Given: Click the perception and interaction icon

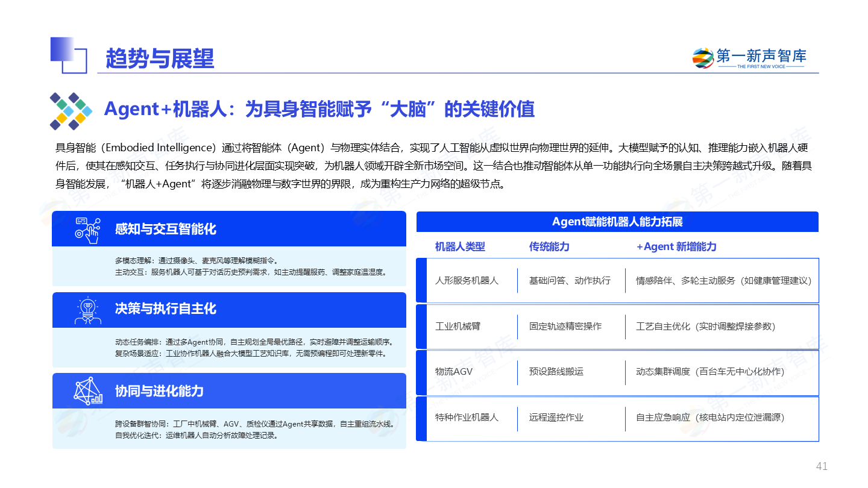Looking at the screenshot, I should pos(87,230).
